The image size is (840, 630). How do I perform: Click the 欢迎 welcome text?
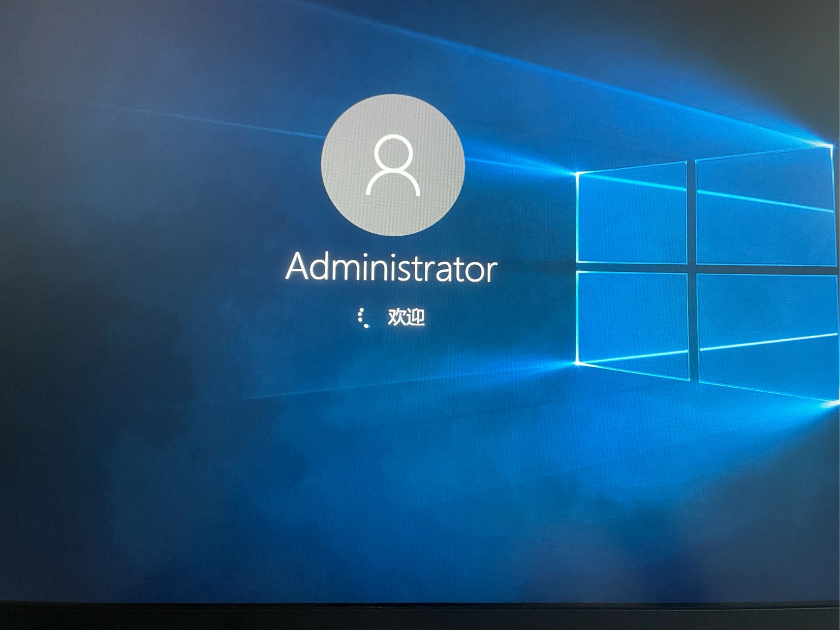point(406,317)
